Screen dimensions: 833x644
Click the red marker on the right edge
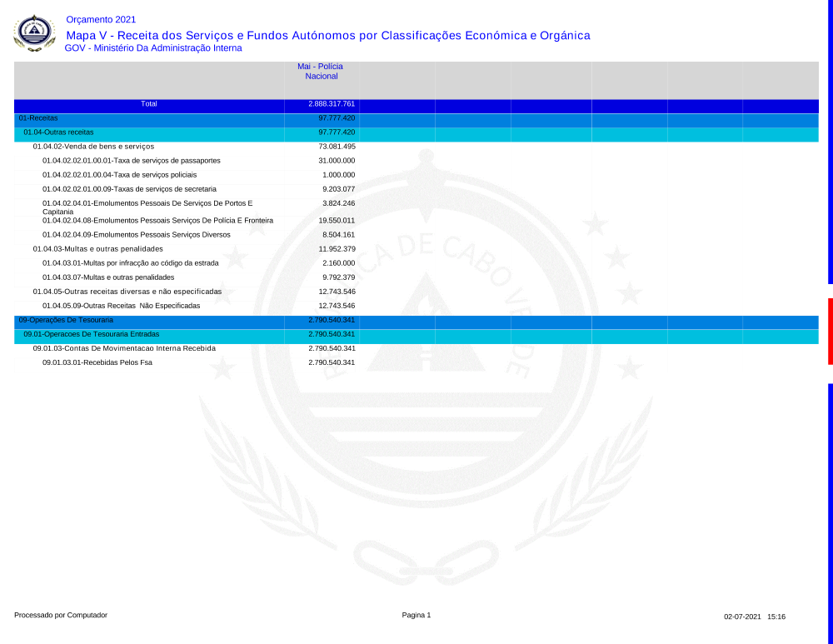tap(830, 331)
